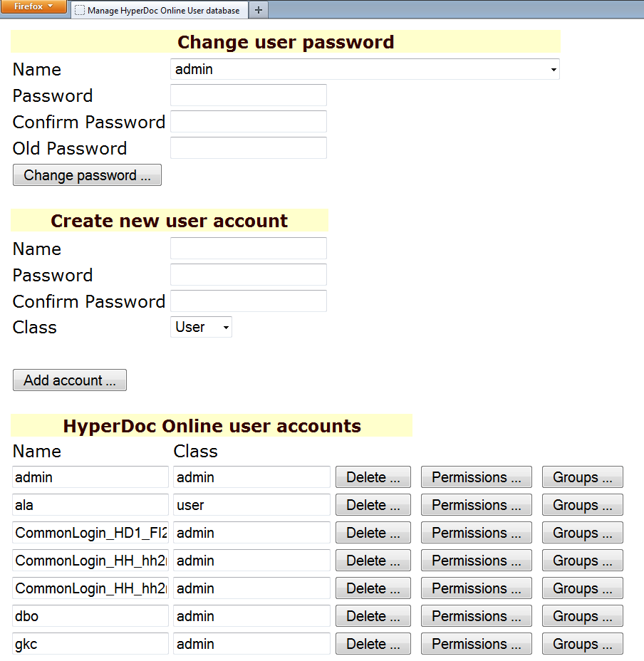Click the Class column header in accounts table
Viewport: 644px width, 661px height.
[x=195, y=451]
